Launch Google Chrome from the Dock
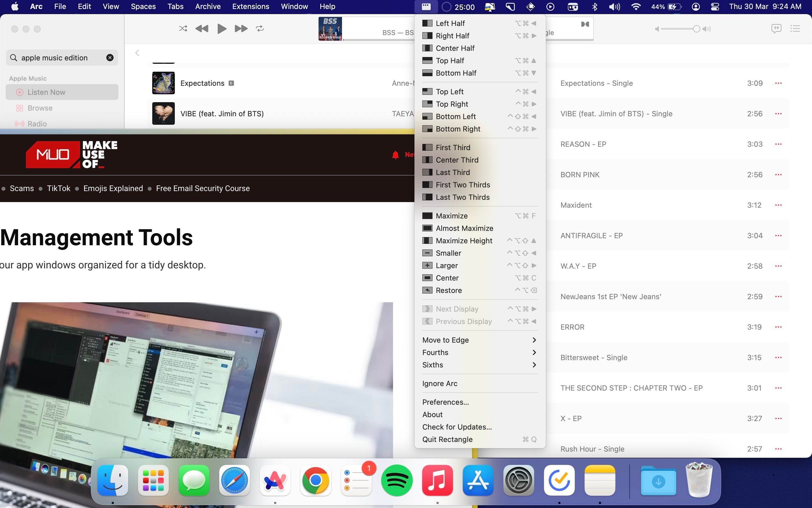This screenshot has height=508, width=812. (x=316, y=480)
